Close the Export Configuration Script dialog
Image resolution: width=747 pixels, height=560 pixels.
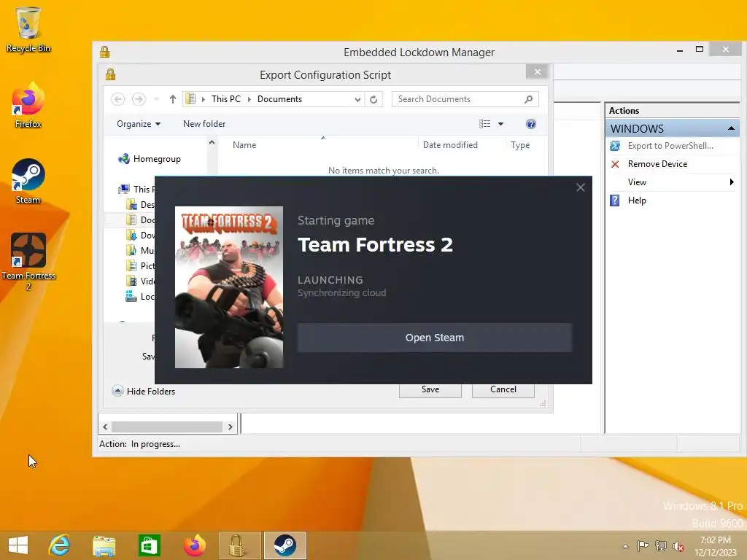(x=538, y=72)
